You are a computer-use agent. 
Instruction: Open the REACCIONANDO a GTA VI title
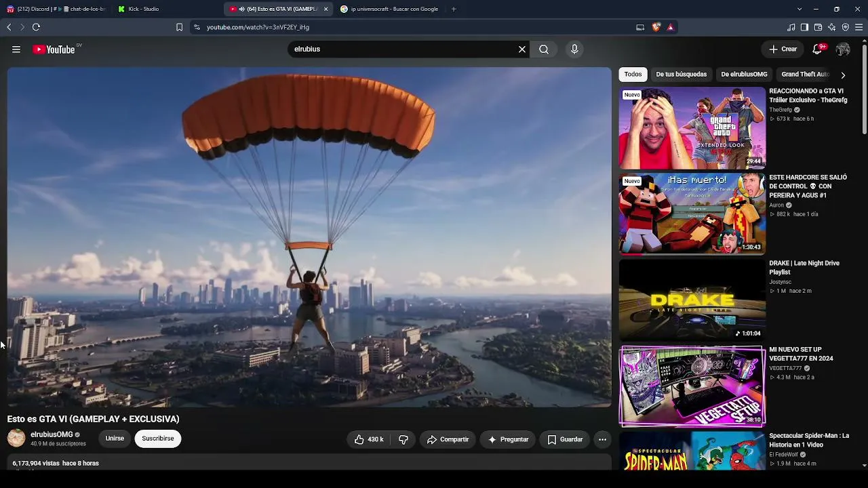808,96
